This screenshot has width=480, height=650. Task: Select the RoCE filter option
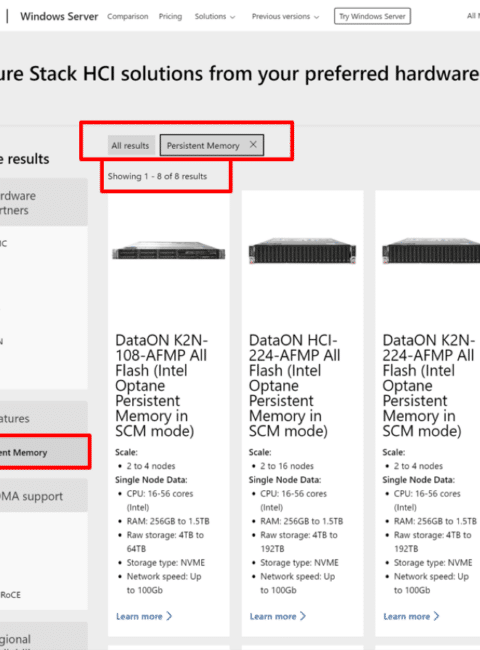coord(10,595)
